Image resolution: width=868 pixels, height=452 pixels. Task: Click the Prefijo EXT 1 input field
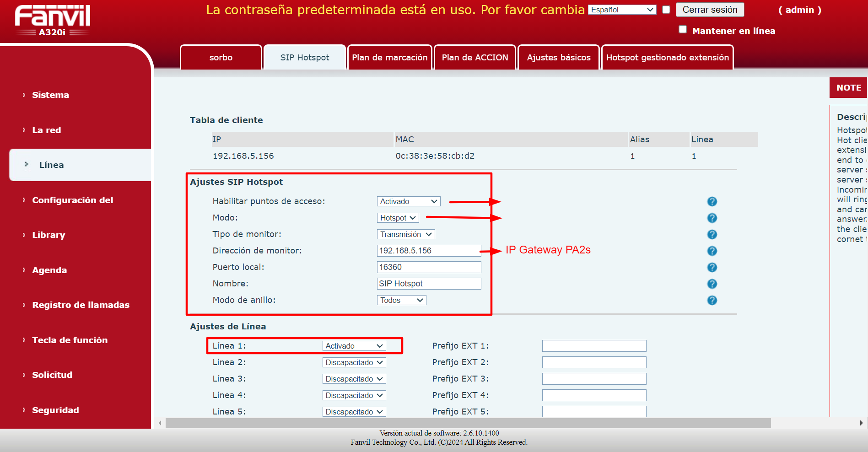pos(594,346)
